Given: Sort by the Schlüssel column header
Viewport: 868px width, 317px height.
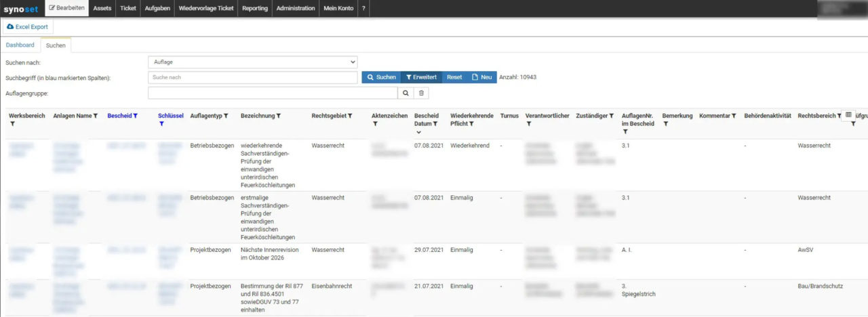Looking at the screenshot, I should pyautogui.click(x=171, y=116).
